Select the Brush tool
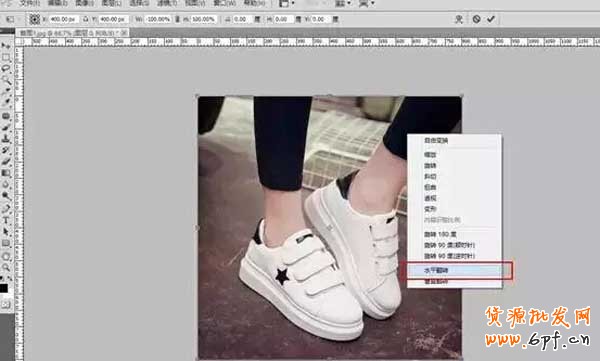This screenshot has width=600, height=361. pos(6,127)
